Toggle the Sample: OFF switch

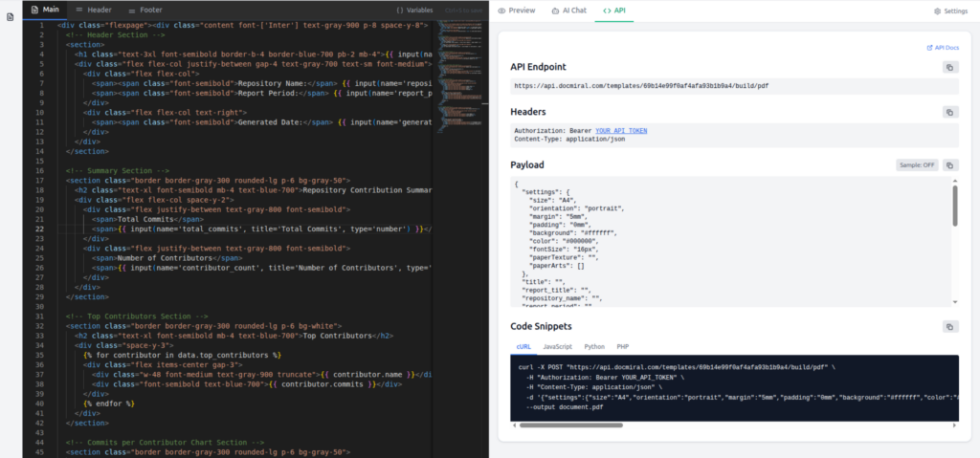(917, 165)
